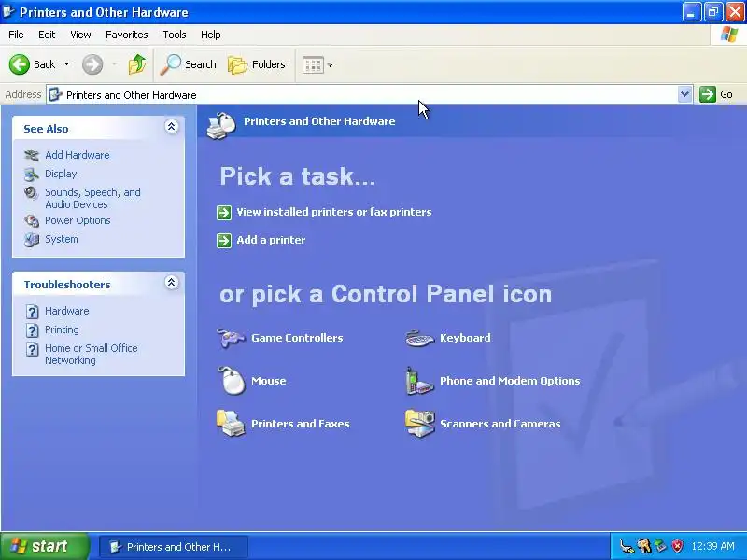Open the System link
The height and width of the screenshot is (560, 747).
62,239
